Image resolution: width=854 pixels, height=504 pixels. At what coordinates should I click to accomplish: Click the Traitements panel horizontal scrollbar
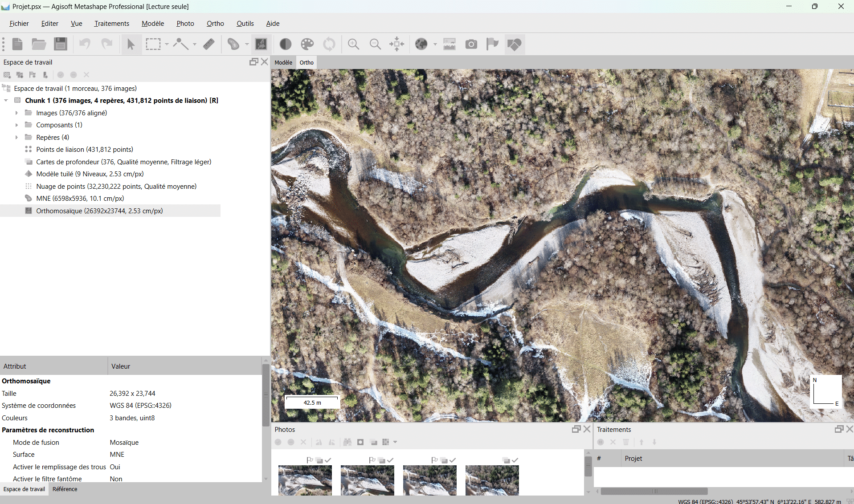point(654,491)
